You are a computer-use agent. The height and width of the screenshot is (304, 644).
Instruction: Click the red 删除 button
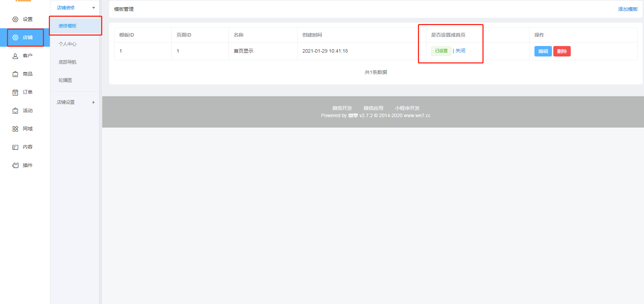coord(562,51)
